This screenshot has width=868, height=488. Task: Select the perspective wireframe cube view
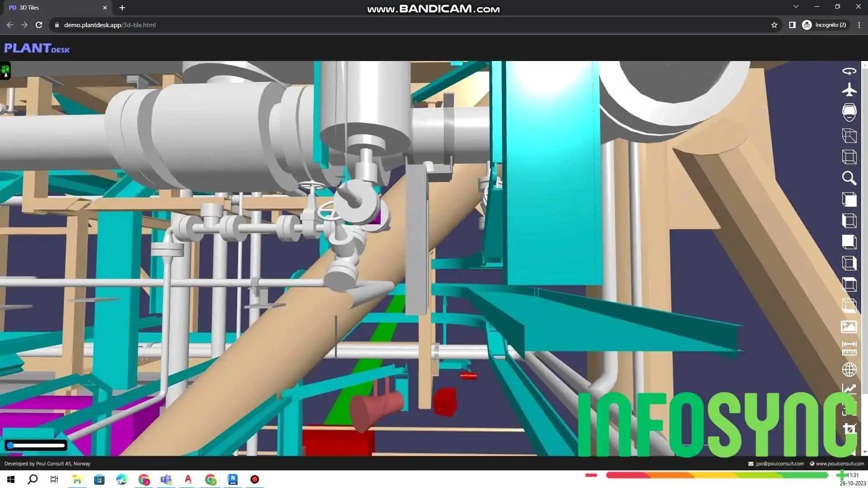point(849,136)
